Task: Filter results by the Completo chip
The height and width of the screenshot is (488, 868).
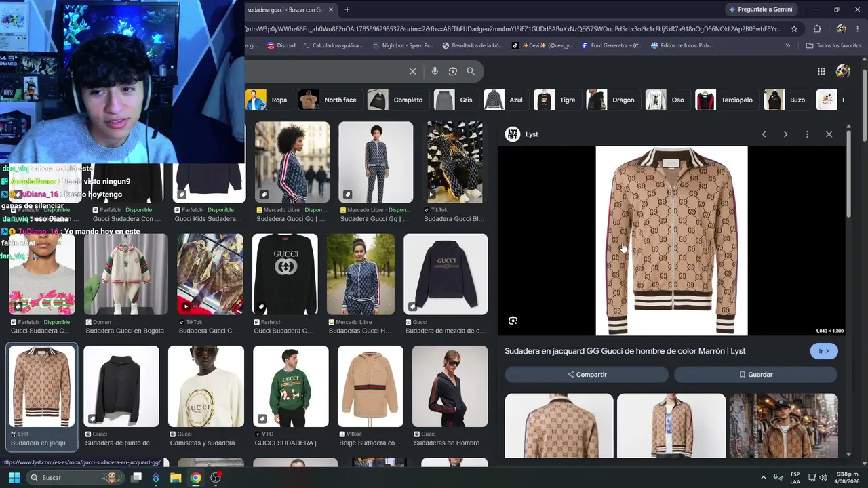Action: [x=397, y=100]
